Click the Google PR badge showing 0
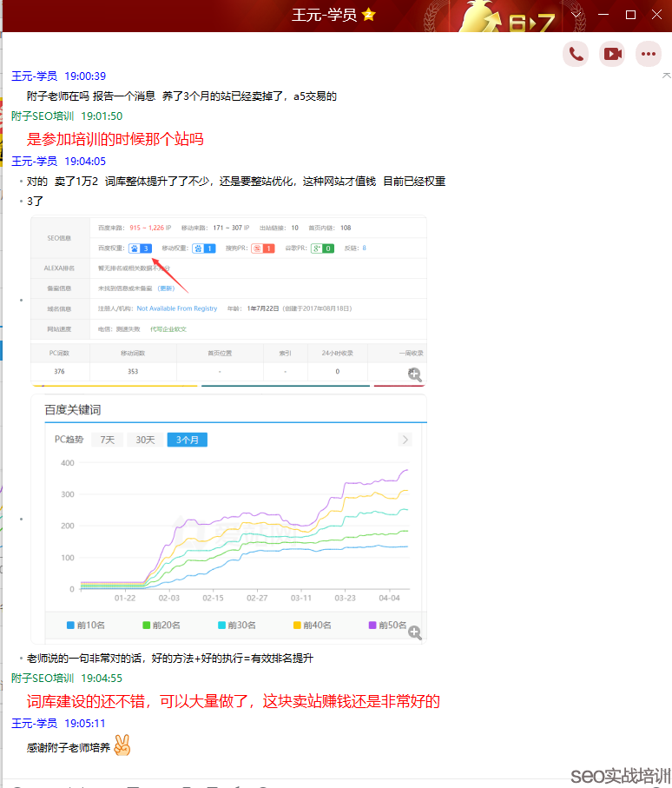This screenshot has height=788, width=672. click(323, 248)
